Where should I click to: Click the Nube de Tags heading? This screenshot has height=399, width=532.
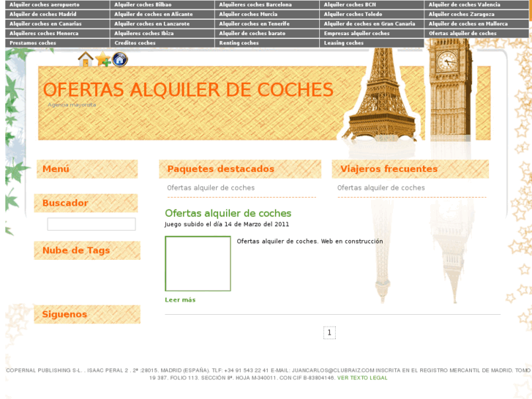point(76,250)
